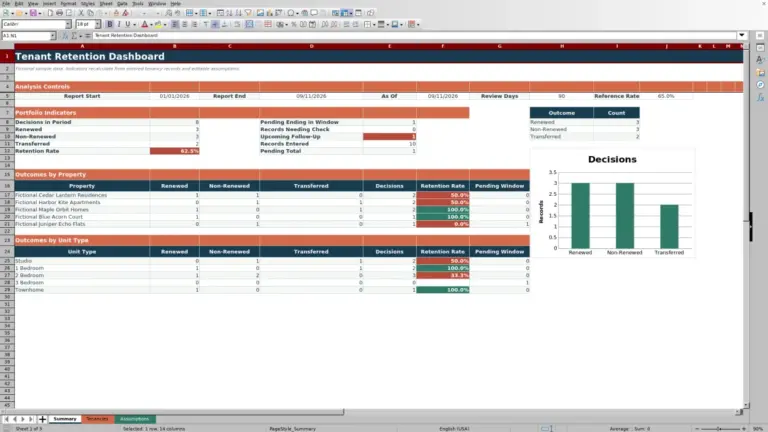Open Conditional Formatting dropdown arrow
This screenshot has width=768, height=432.
pos(418,24)
